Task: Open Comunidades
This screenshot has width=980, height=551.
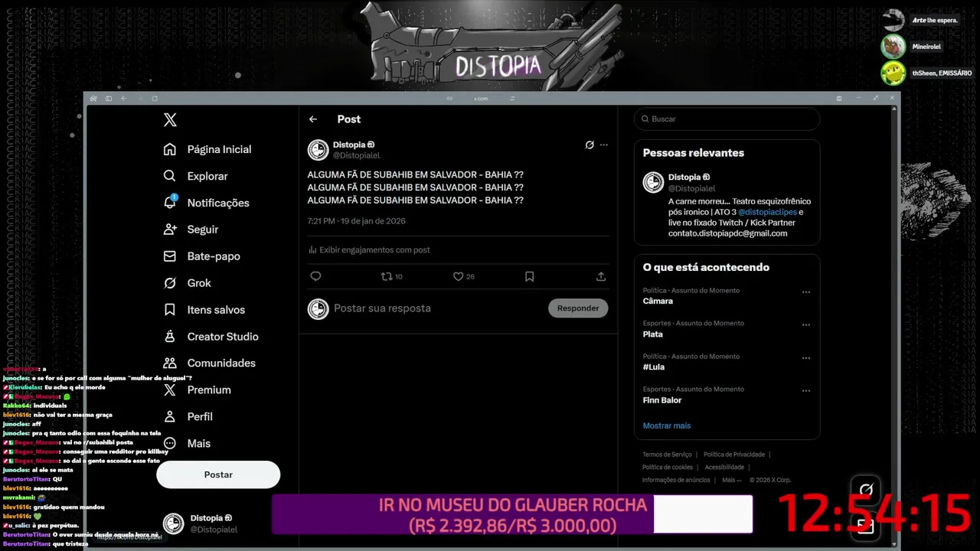Action: coord(210,363)
